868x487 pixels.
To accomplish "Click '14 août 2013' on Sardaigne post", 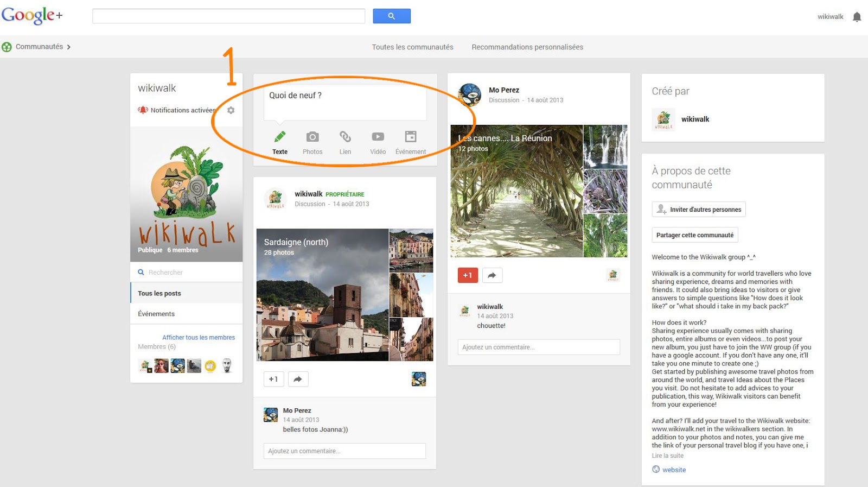I will 351,204.
